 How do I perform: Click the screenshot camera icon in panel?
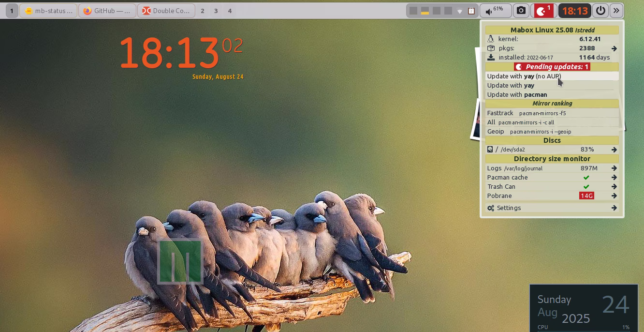tap(521, 11)
